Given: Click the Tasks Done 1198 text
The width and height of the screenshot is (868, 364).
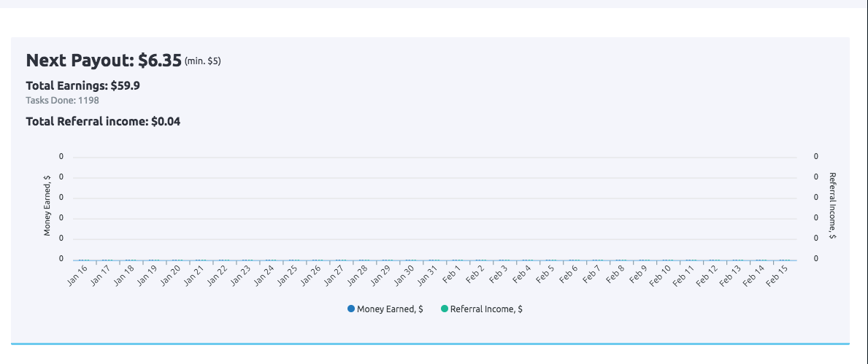Looking at the screenshot, I should (x=62, y=100).
